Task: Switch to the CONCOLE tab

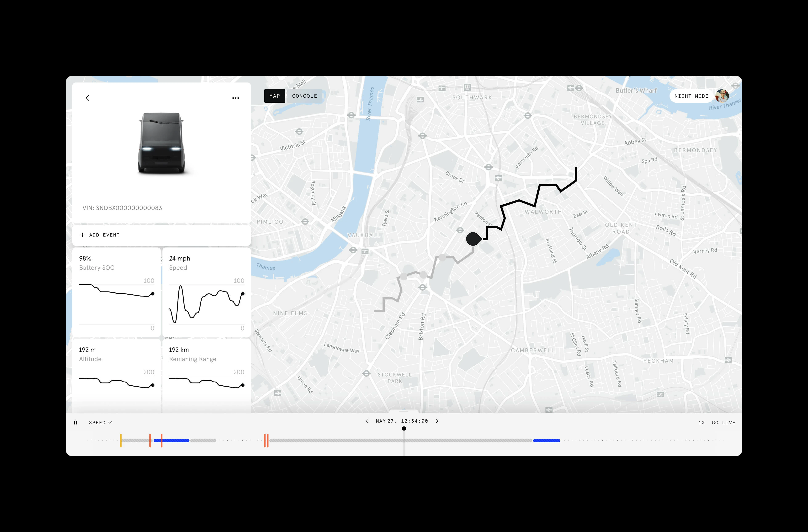Action: [x=304, y=96]
